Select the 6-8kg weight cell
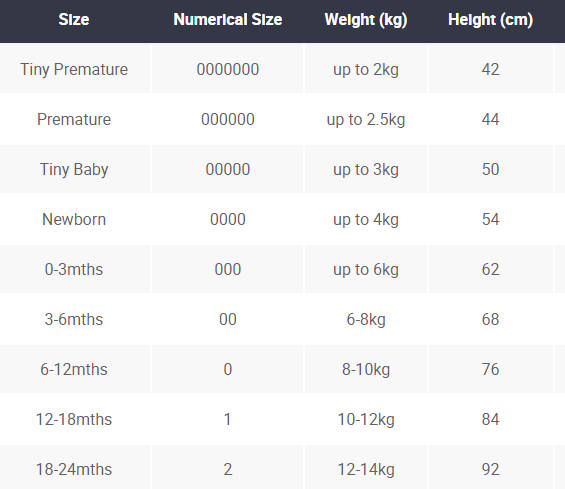This screenshot has height=489, width=565. coord(366,320)
